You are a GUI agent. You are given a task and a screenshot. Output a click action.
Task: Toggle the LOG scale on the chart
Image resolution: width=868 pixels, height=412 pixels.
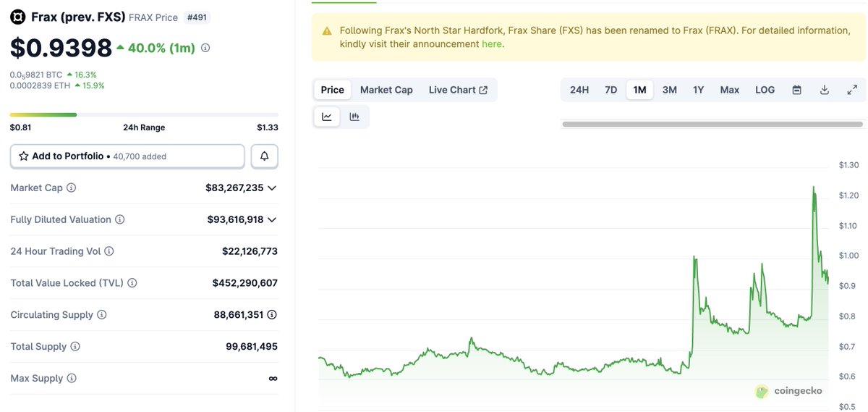pyautogui.click(x=765, y=90)
